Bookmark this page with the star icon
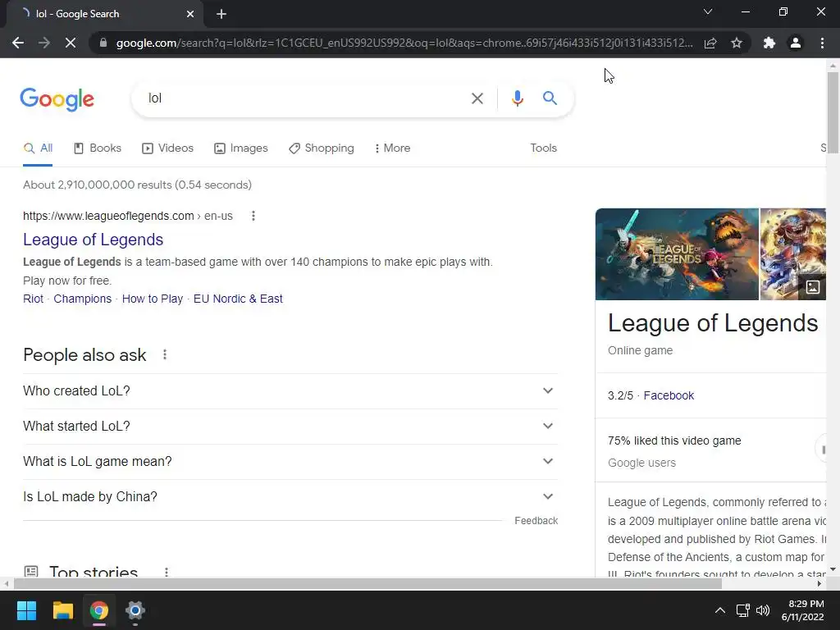840x630 pixels. [737, 43]
